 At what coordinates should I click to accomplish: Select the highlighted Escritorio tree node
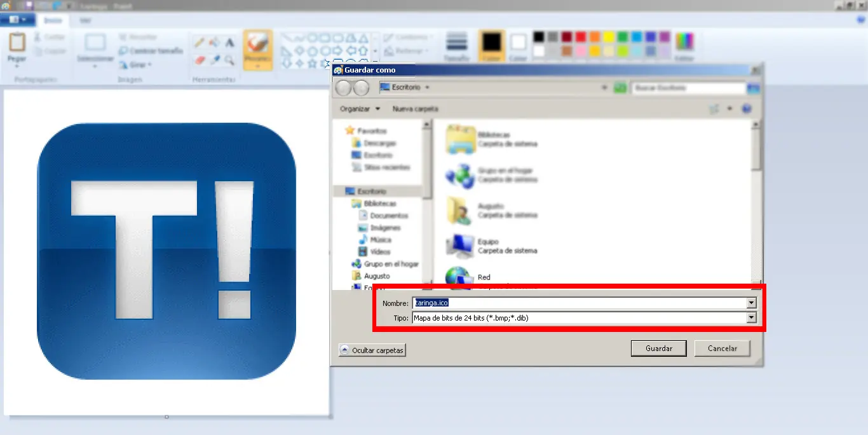[x=377, y=191]
